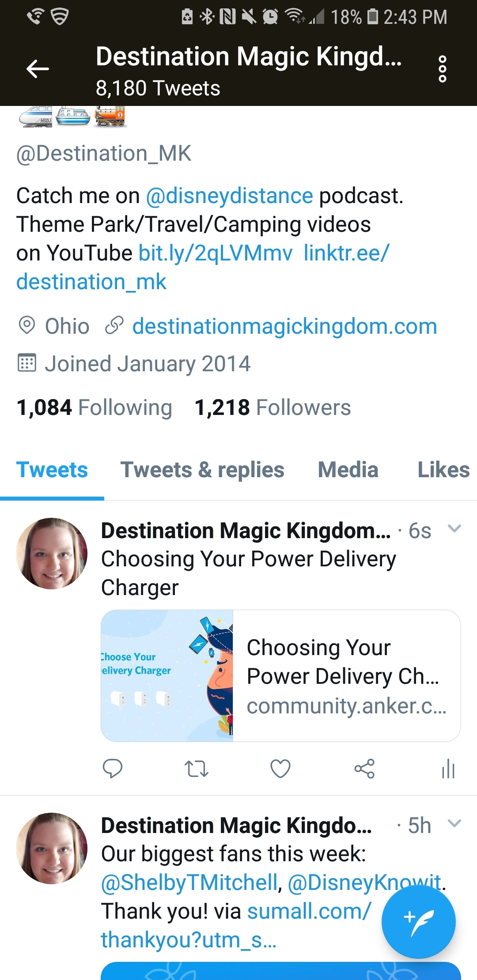Reply to the Power Delivery Charger tweet
This screenshot has width=477, height=980.
pos(112,769)
